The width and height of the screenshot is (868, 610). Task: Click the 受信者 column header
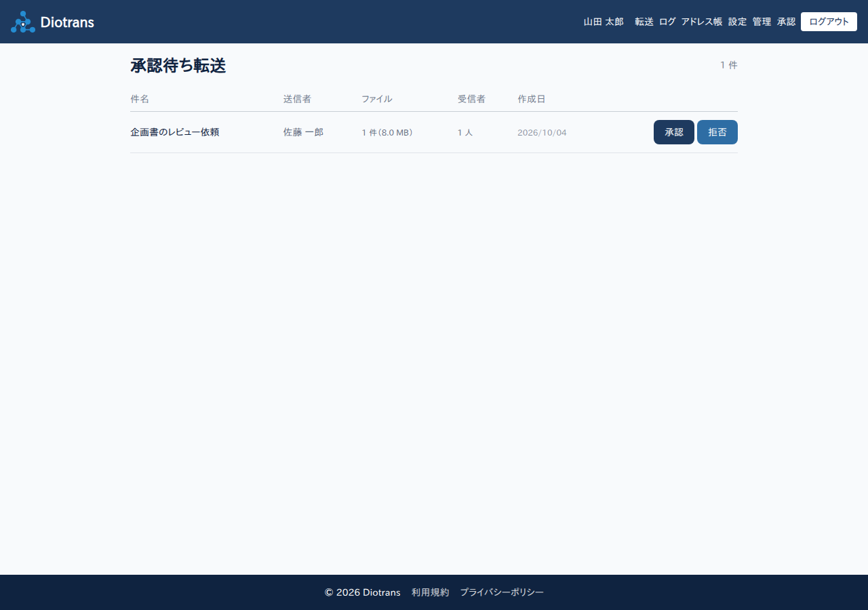pos(471,99)
